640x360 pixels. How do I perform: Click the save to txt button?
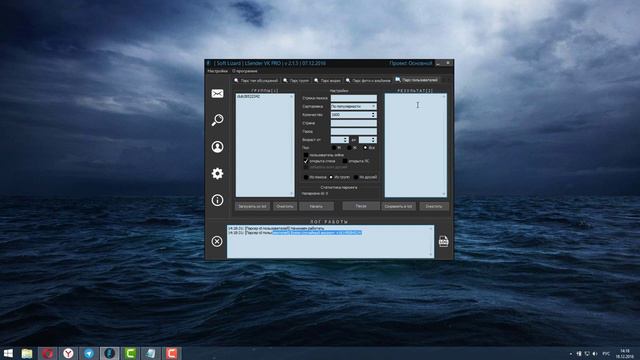[x=398, y=206]
